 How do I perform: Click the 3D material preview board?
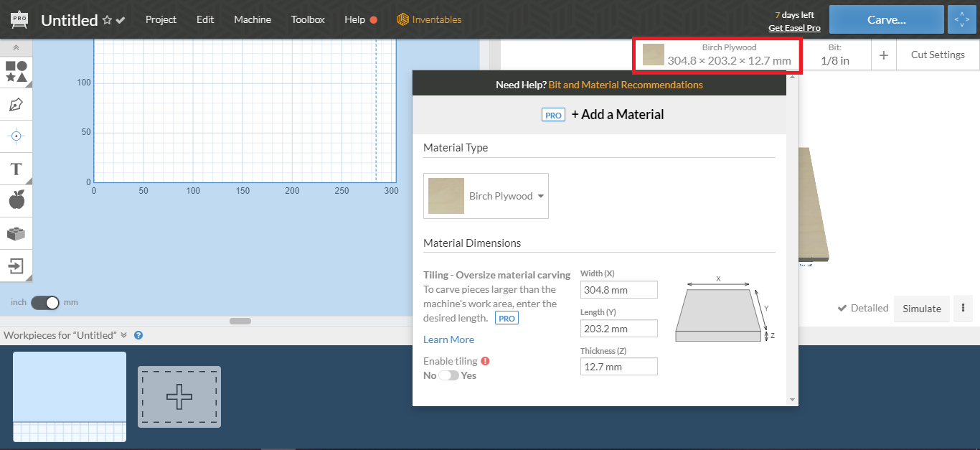(x=814, y=205)
